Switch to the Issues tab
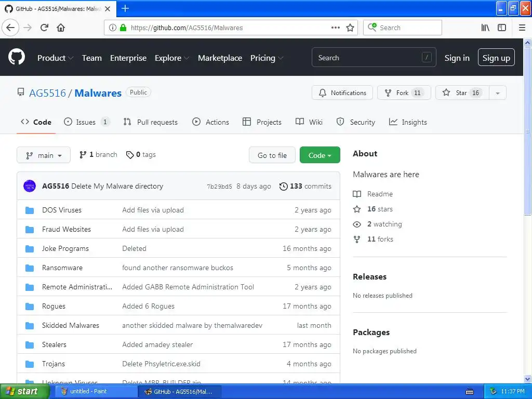Image resolution: width=532 pixels, height=399 pixels. click(87, 122)
